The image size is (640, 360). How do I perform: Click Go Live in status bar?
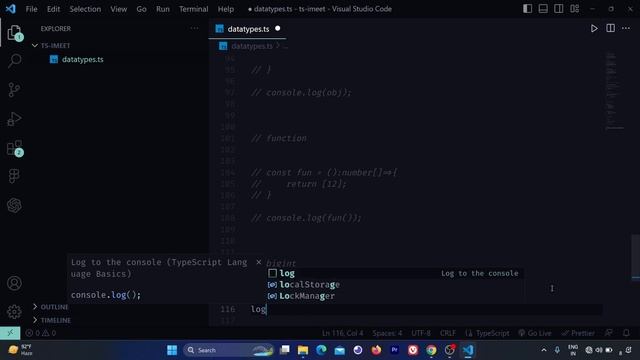[535, 333]
